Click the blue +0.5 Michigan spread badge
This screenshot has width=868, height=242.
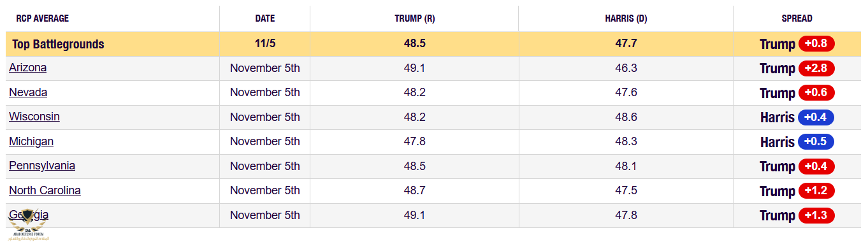(x=816, y=141)
